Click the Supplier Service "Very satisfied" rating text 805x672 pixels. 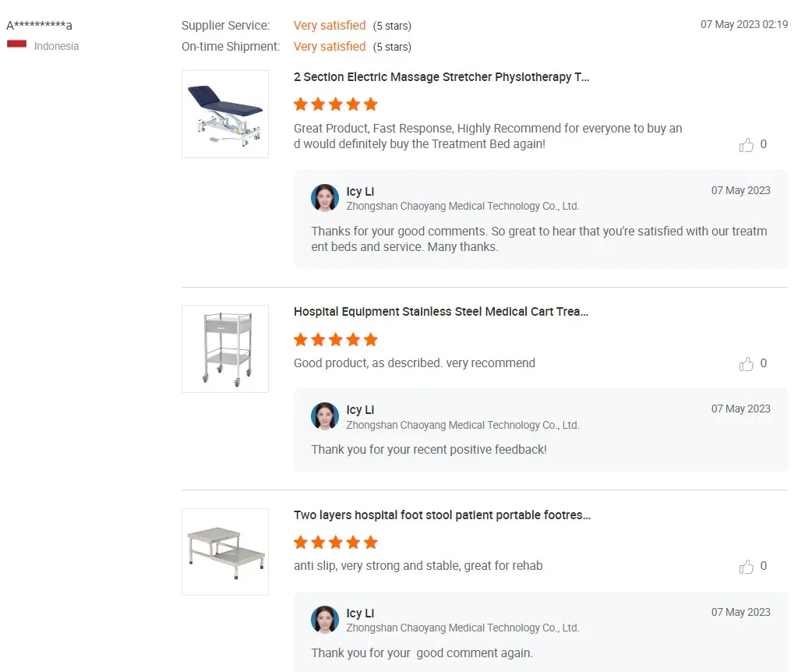(330, 26)
